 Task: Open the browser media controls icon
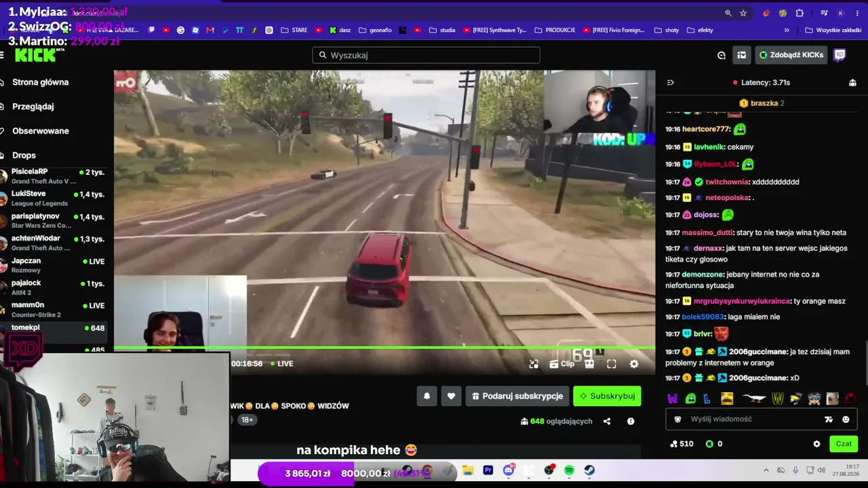click(x=824, y=13)
